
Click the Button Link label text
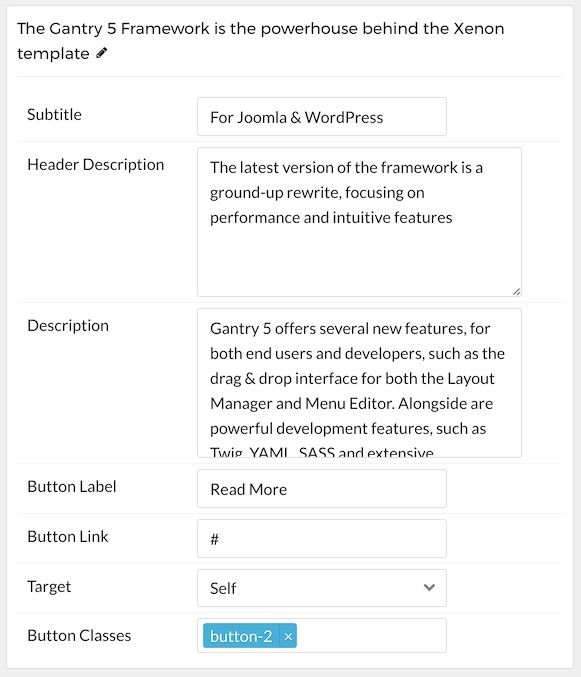[x=68, y=537]
